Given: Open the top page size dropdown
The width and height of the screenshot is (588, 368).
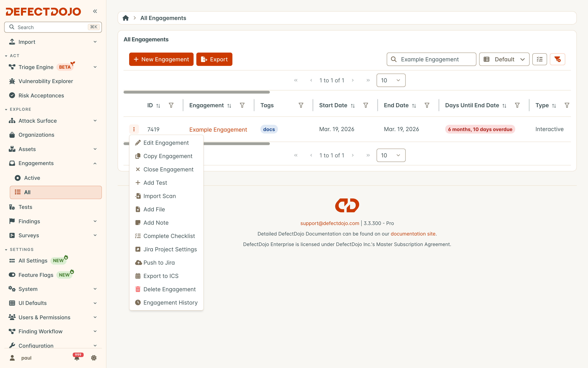Looking at the screenshot, I should 391,80.
